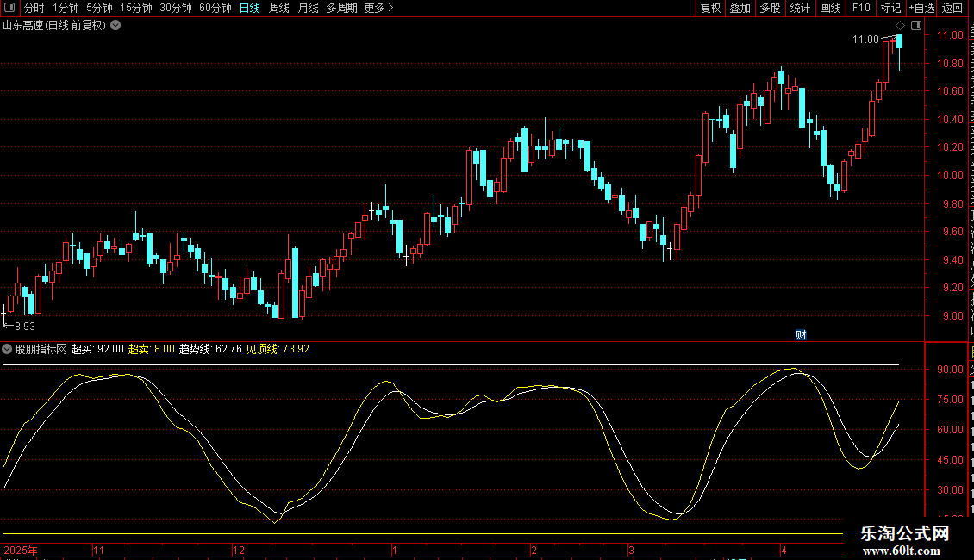Open F10 company information
Screen dimensions: 974x560
click(861, 8)
